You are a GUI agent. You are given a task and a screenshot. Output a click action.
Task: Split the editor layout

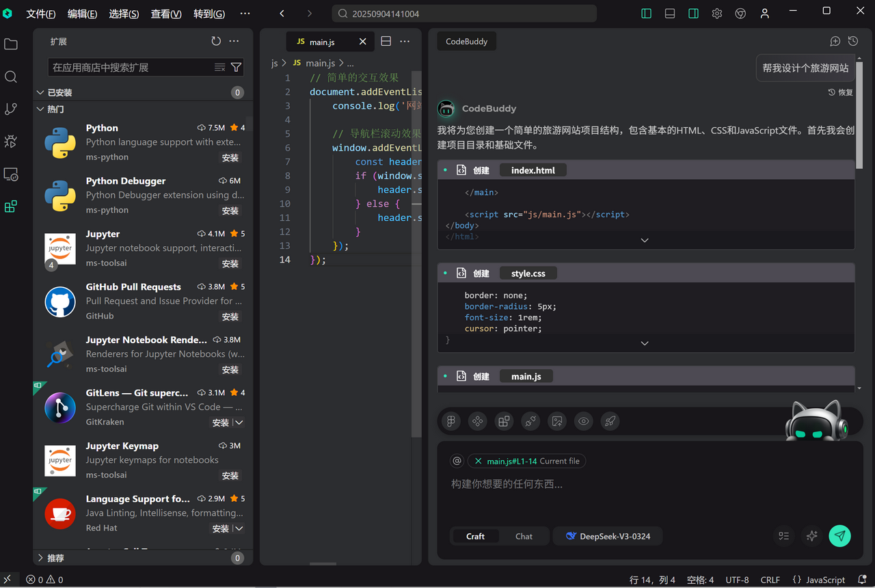386,41
